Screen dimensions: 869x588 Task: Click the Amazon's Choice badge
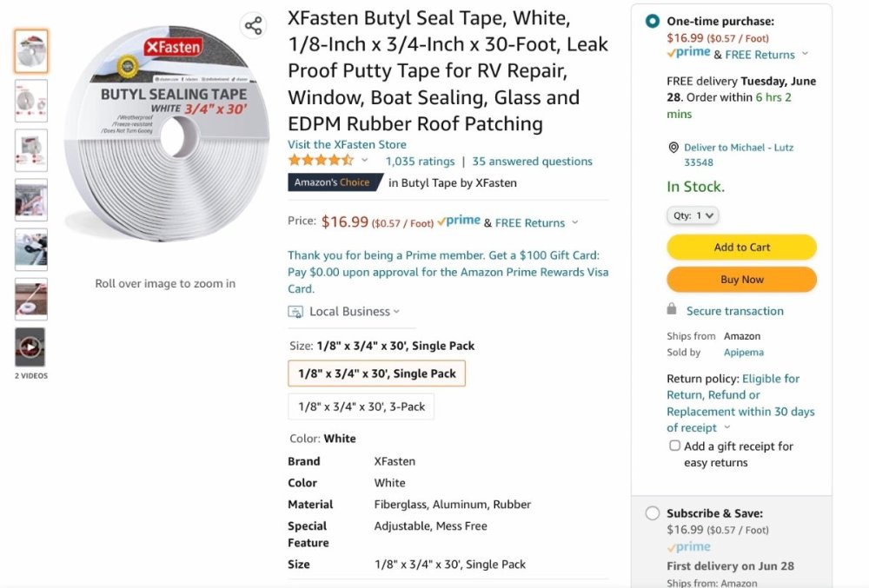[x=332, y=182]
